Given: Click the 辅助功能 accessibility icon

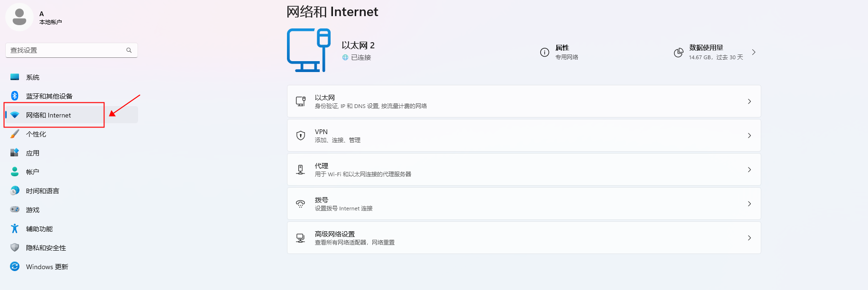Looking at the screenshot, I should click(15, 228).
